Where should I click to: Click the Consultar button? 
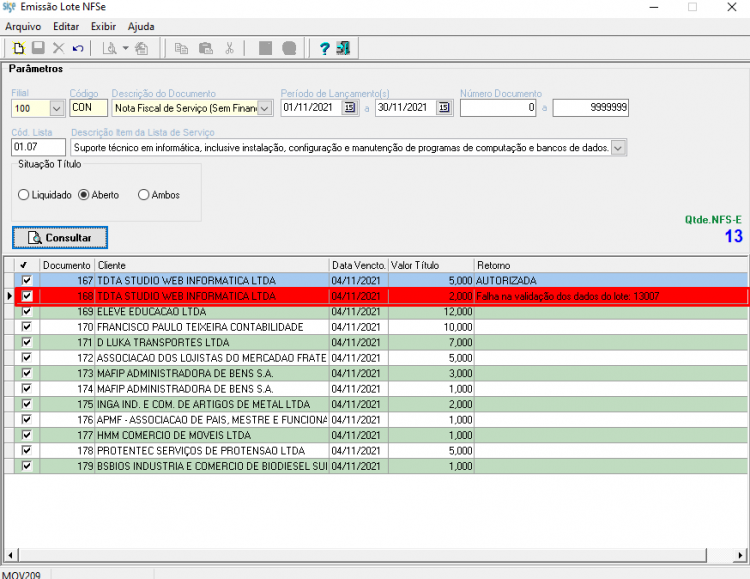[60, 238]
